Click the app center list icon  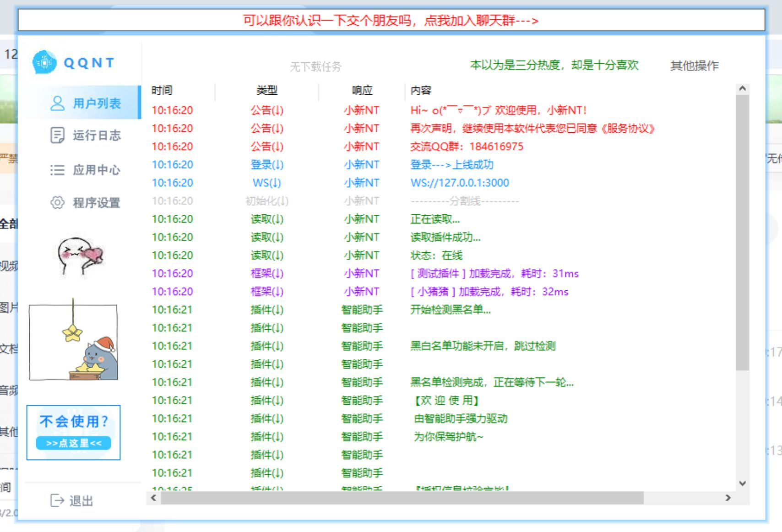coord(57,170)
